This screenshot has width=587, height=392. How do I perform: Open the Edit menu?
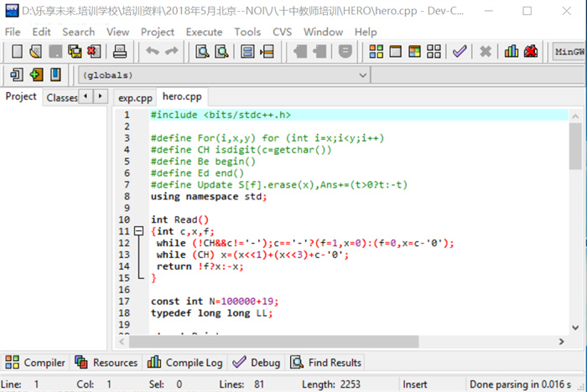41,32
